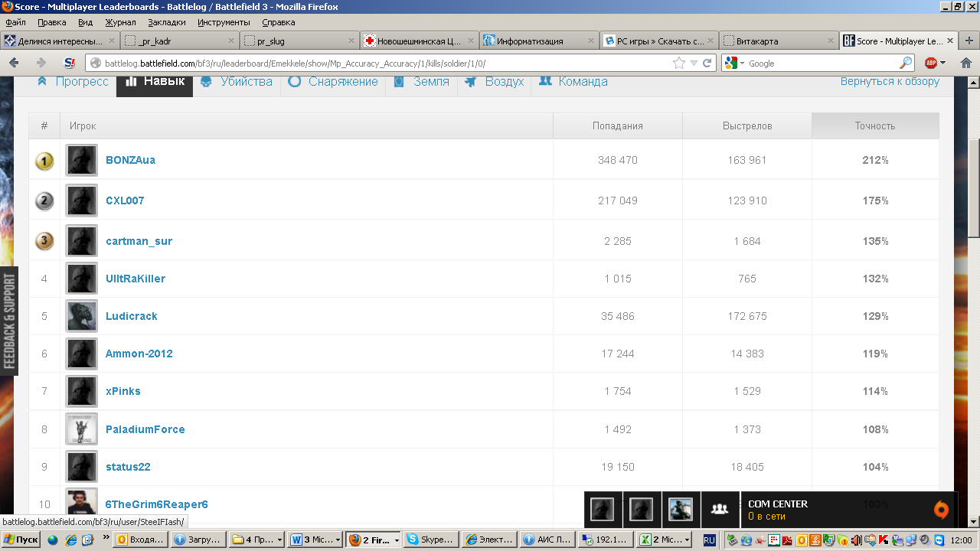
Task: Click the soldier avatar in Com Center bar
Action: tap(680, 509)
